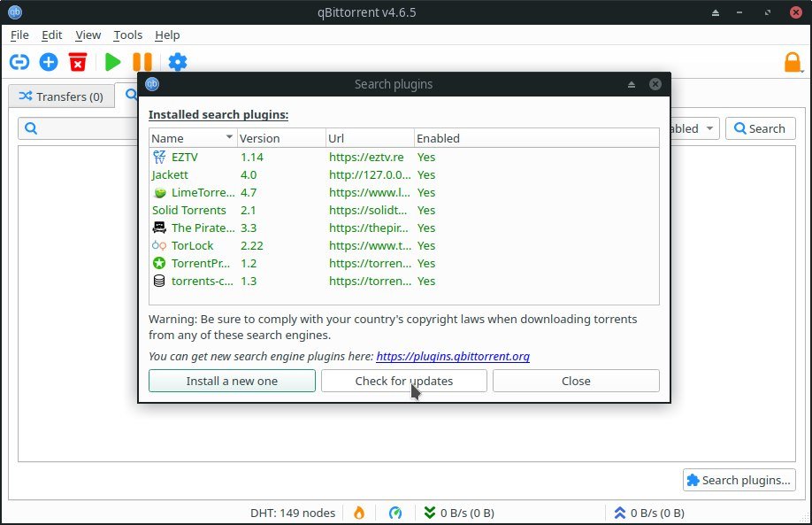Click the add torrent file plus icon
Viewport: 812px width, 525px height.
click(49, 62)
